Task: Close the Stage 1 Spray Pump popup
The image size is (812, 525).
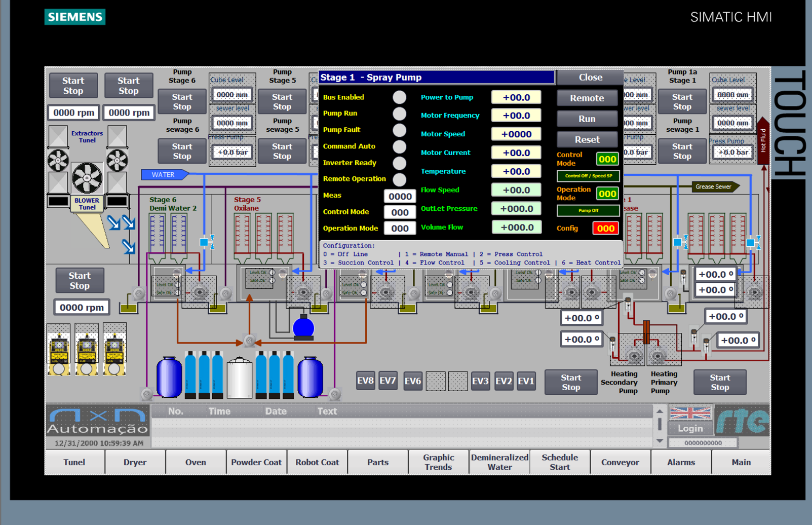Action: (591, 77)
